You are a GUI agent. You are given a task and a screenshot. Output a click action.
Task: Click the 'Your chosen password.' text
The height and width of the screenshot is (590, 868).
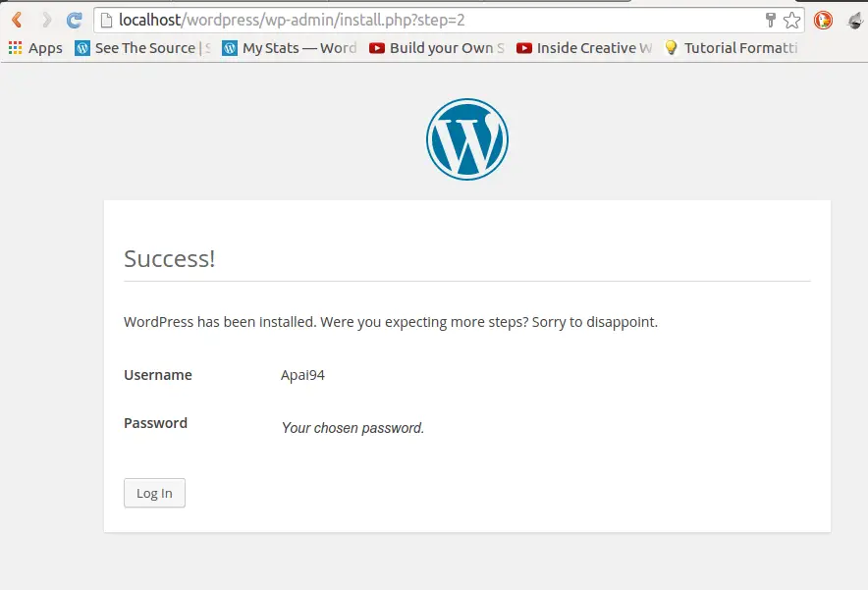tap(353, 428)
